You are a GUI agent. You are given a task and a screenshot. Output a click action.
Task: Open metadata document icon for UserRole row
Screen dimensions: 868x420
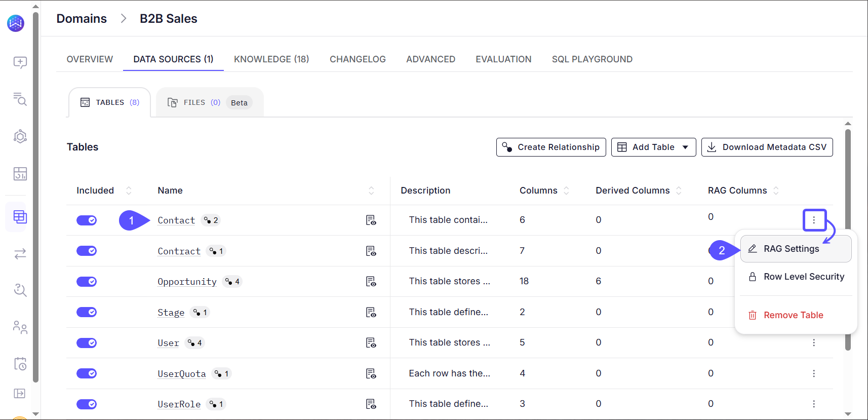tap(371, 404)
